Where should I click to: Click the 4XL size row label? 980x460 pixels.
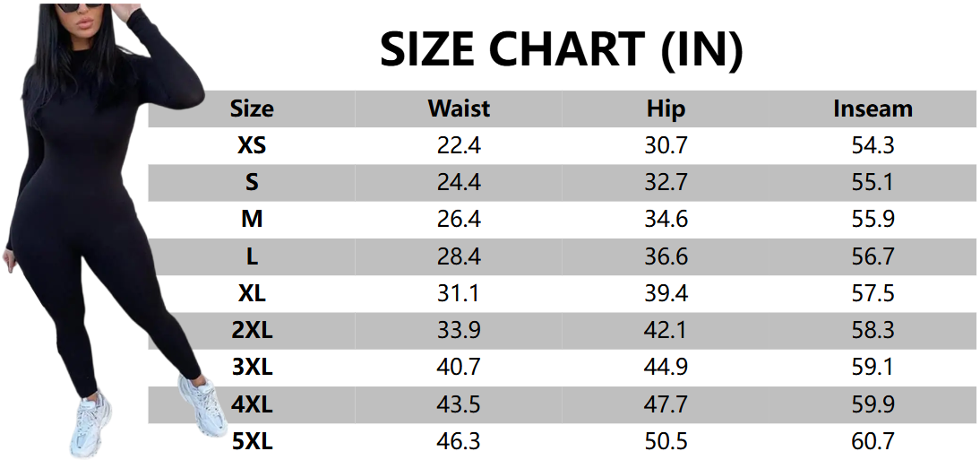coord(252,404)
